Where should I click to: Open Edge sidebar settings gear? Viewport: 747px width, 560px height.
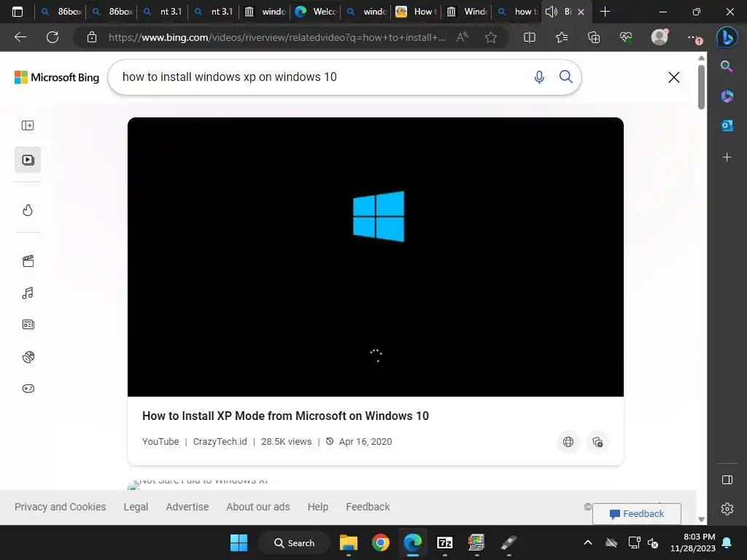(x=727, y=509)
